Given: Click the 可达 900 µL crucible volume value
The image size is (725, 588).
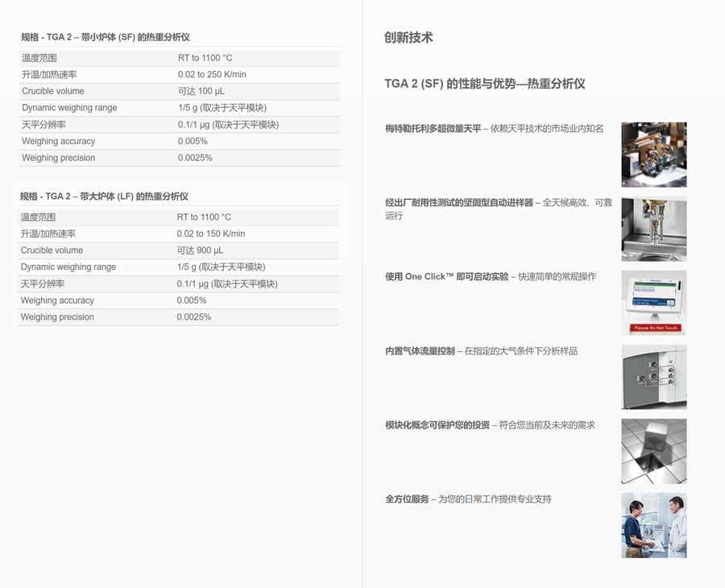Looking at the screenshot, I should tap(200, 250).
